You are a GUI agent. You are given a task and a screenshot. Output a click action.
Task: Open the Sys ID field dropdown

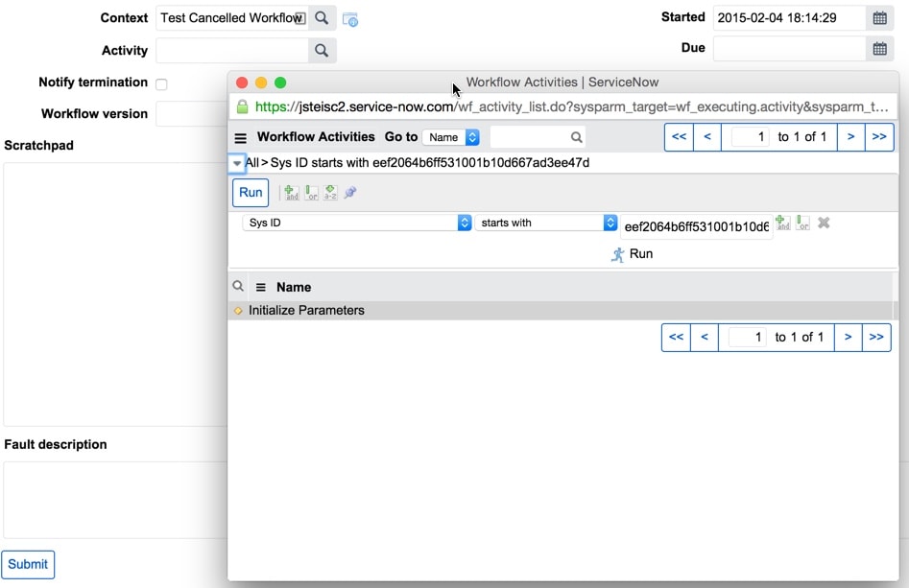[x=464, y=222]
